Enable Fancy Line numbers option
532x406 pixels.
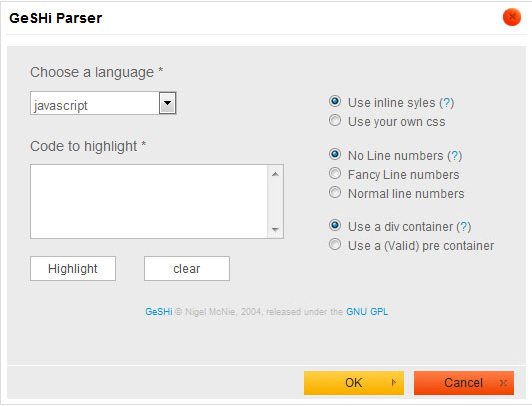[335, 173]
